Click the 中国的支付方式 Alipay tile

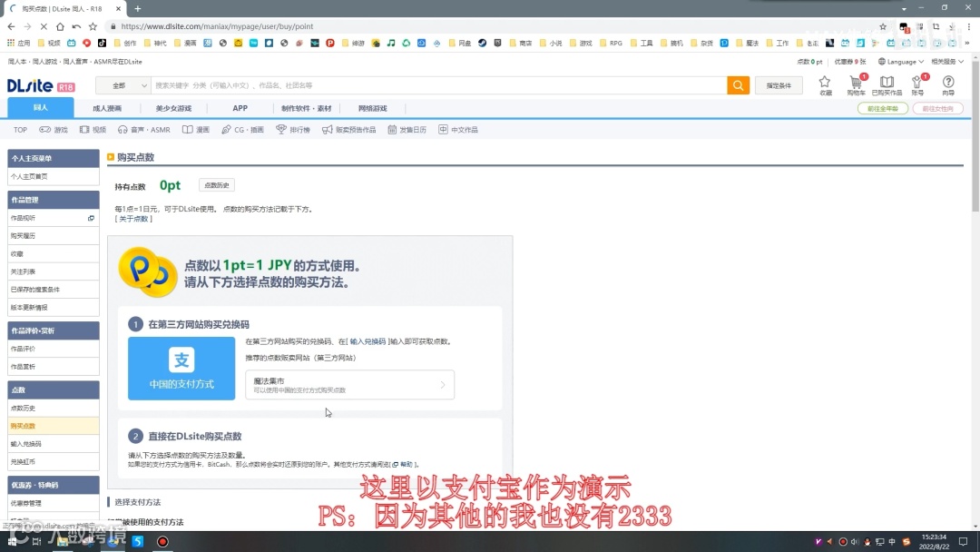(x=181, y=369)
